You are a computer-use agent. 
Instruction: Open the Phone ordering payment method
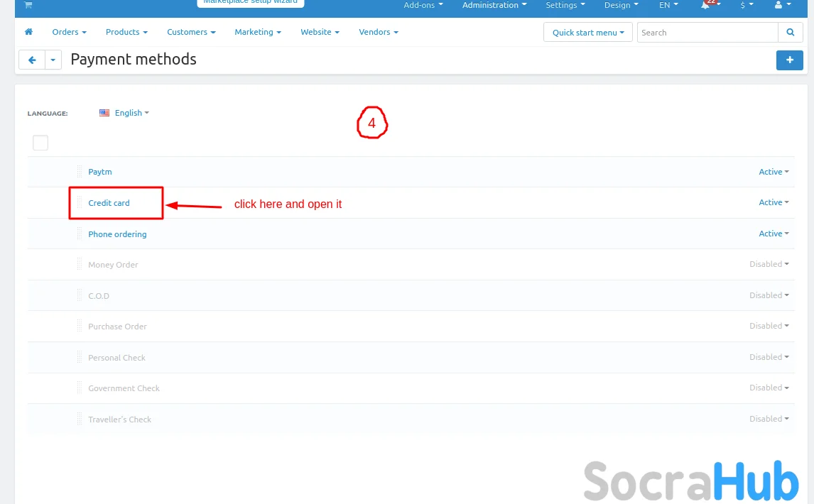tap(117, 234)
